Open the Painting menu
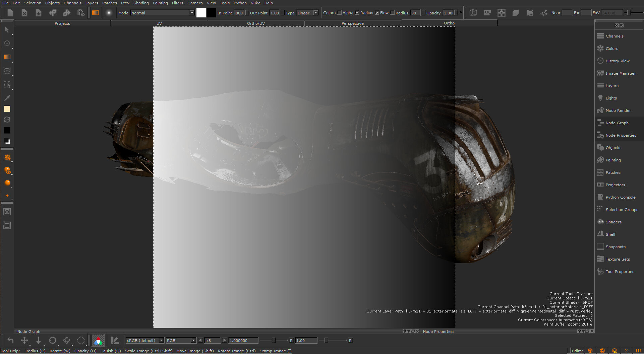Screen dimensions: 644x354 [160, 3]
